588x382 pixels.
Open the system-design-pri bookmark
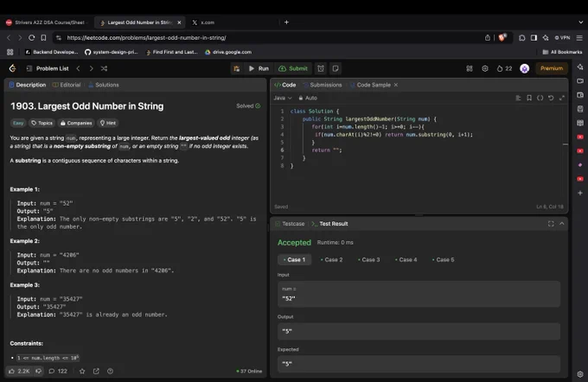pos(112,52)
